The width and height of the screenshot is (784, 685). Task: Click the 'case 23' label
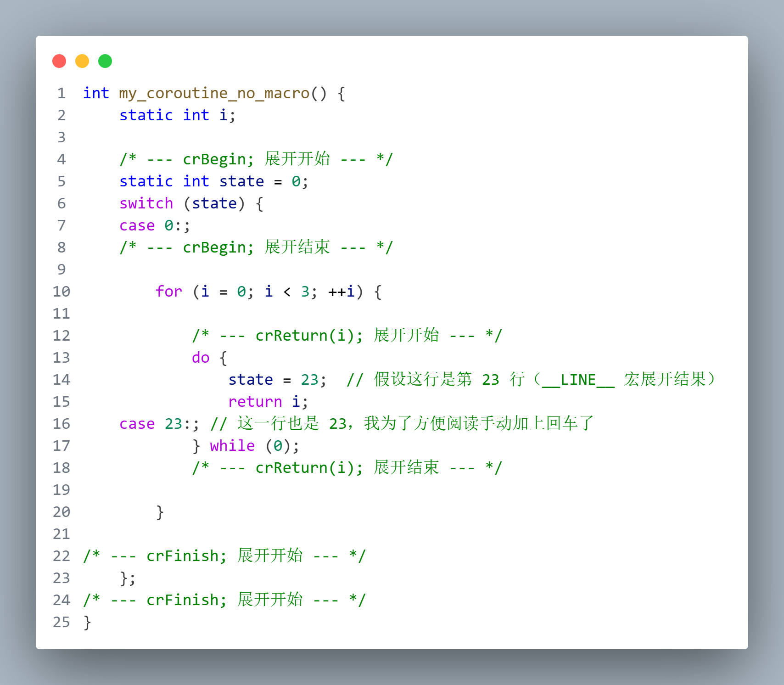pos(151,424)
